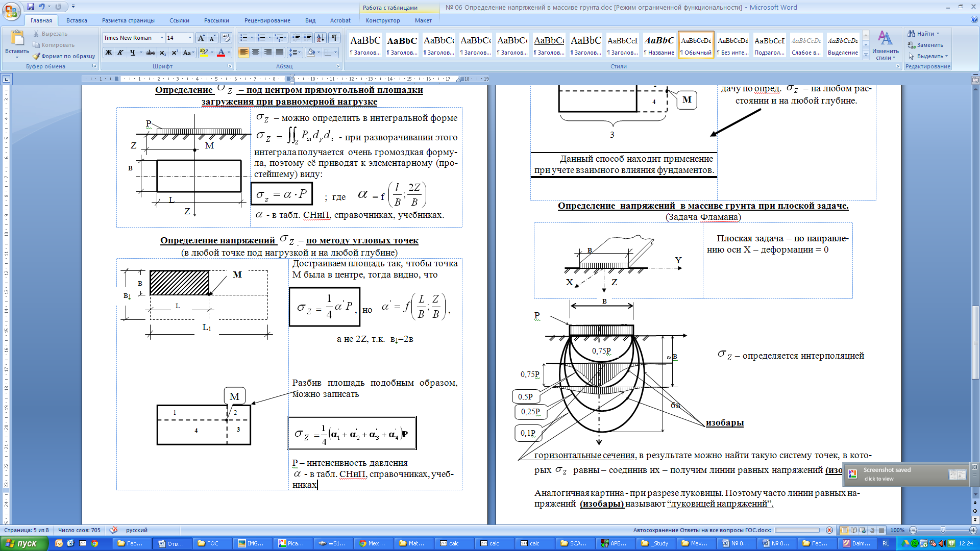Open change case Aa dropdown
The image size is (980, 551).
[x=188, y=53]
